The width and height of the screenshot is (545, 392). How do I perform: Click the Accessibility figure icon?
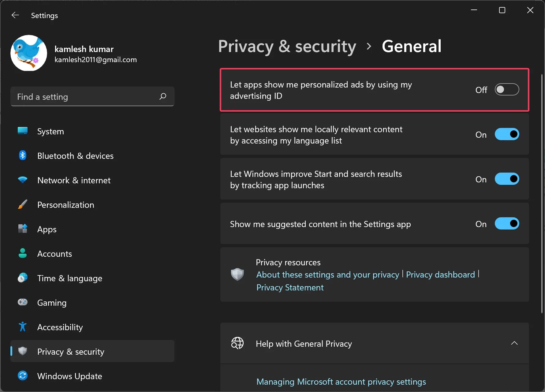click(23, 327)
